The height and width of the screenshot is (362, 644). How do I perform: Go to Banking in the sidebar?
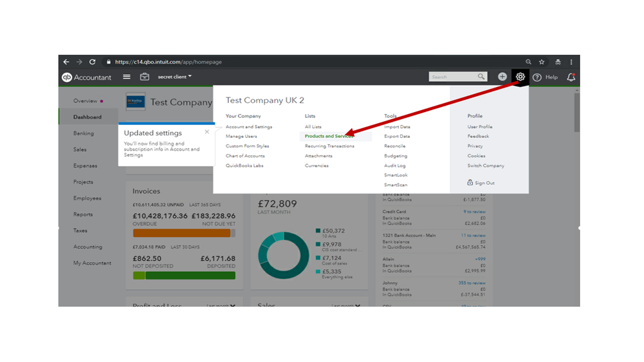[84, 133]
